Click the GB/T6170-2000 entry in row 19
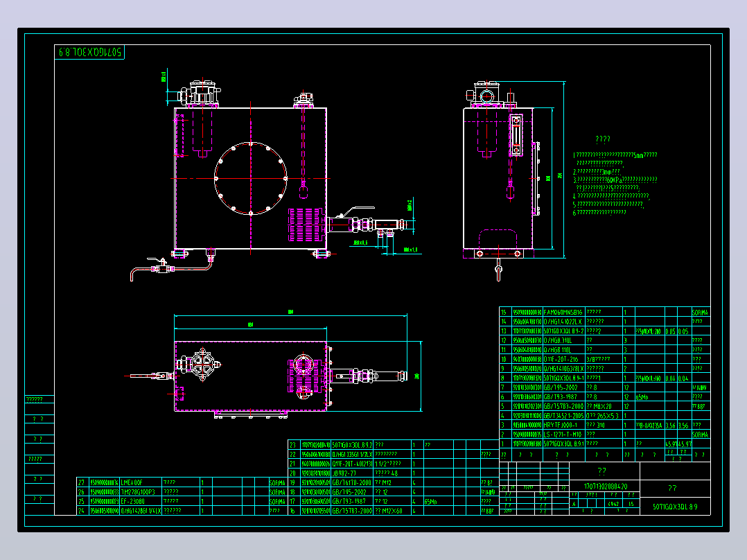The width and height of the screenshot is (747, 560). coord(351,482)
